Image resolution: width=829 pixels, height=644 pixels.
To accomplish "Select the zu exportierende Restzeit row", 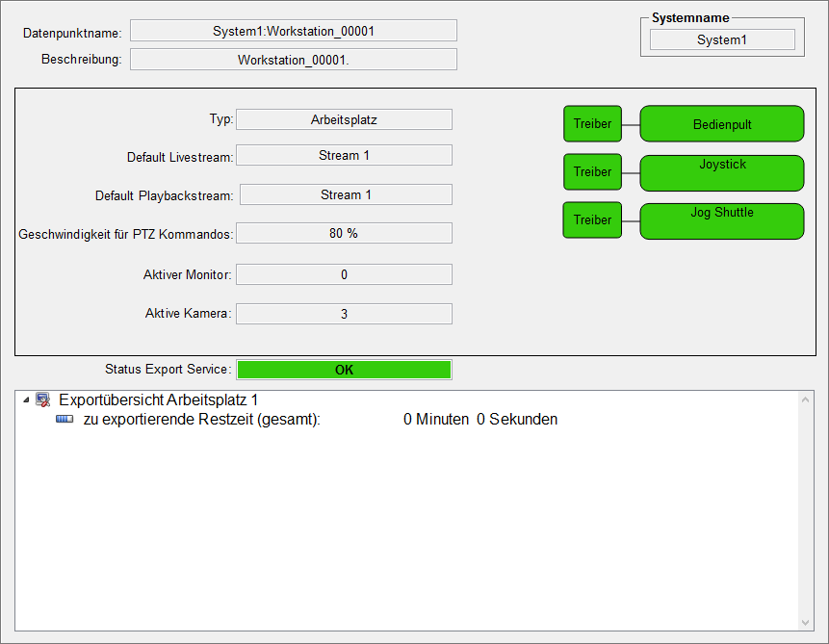I will (x=406, y=420).
